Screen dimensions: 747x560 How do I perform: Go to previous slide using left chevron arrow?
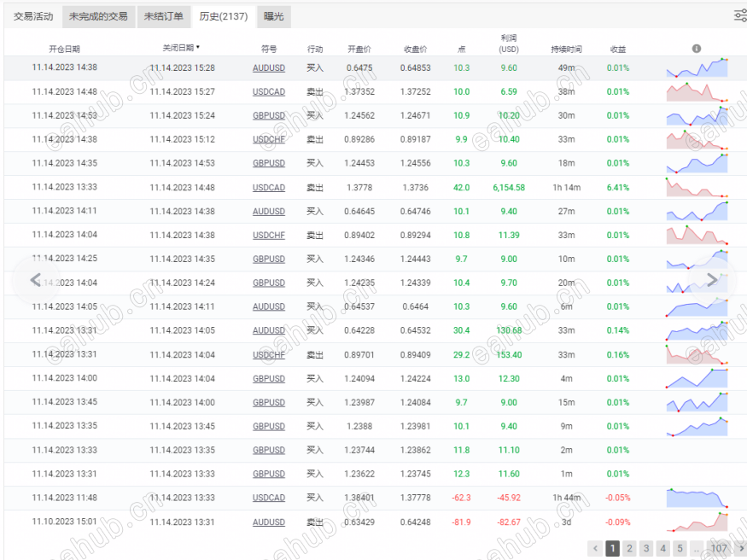pos(35,280)
